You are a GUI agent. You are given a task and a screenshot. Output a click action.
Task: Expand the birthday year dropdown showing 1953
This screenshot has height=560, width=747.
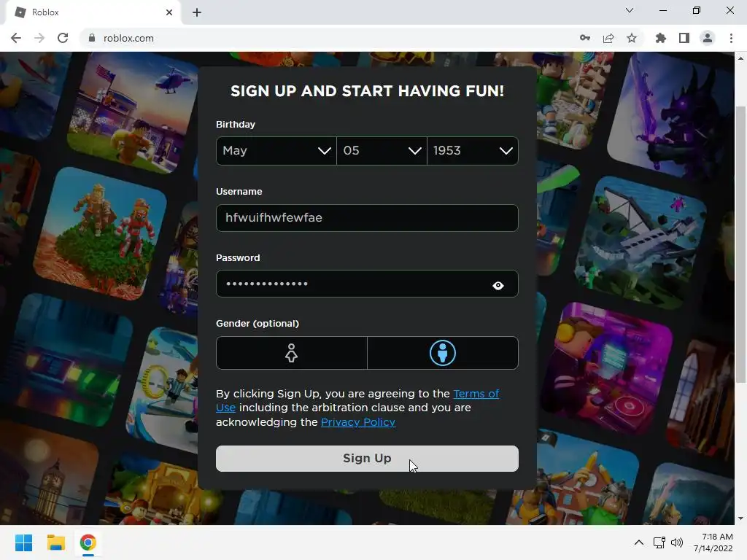(473, 151)
